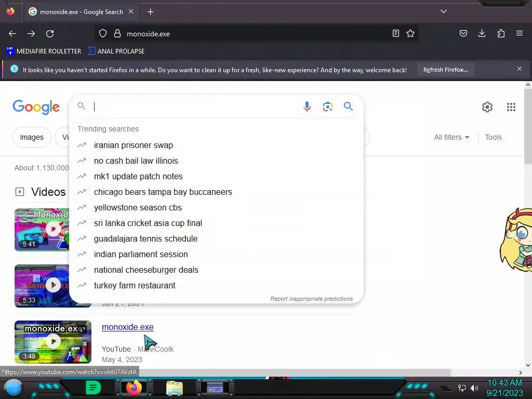Open the Firefox hamburger application menu
Viewport: 532px width, 399px height.
coord(520,33)
